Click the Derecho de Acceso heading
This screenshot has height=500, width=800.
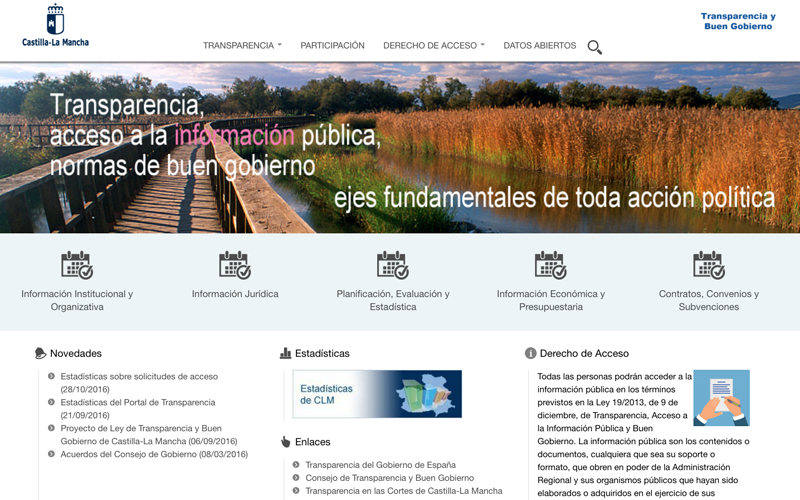pyautogui.click(x=584, y=353)
